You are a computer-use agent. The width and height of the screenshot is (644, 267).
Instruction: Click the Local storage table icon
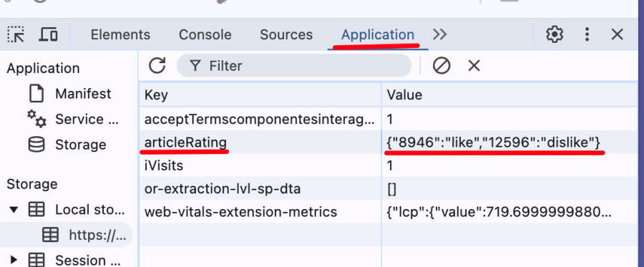(36, 210)
